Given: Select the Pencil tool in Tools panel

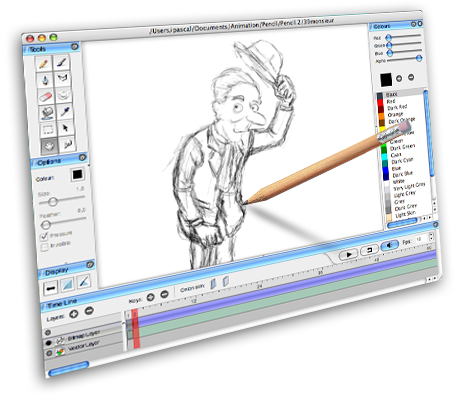Looking at the screenshot, I should [44, 64].
